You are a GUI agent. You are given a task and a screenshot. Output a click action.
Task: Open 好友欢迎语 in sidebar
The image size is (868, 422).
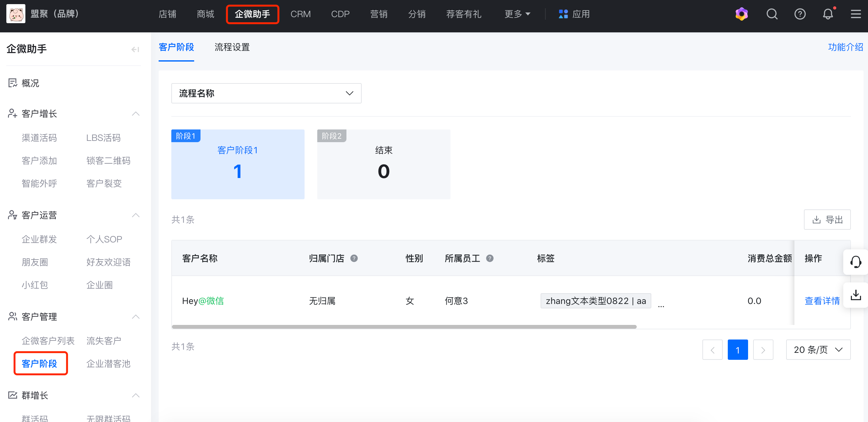pos(109,262)
